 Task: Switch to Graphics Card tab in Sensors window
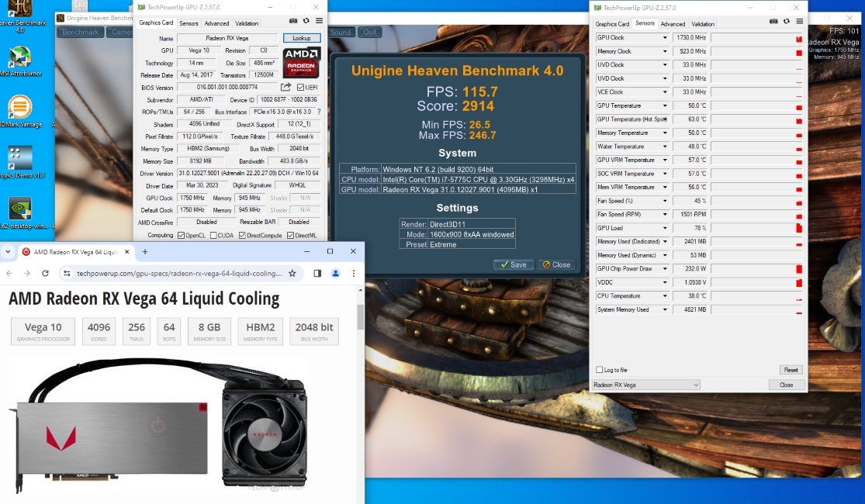tap(612, 24)
